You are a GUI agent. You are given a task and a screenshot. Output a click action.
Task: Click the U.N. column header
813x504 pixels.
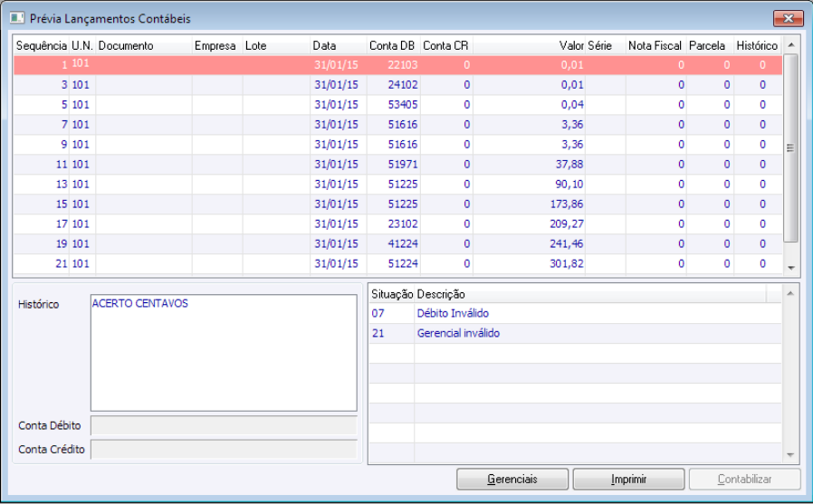pos(82,45)
